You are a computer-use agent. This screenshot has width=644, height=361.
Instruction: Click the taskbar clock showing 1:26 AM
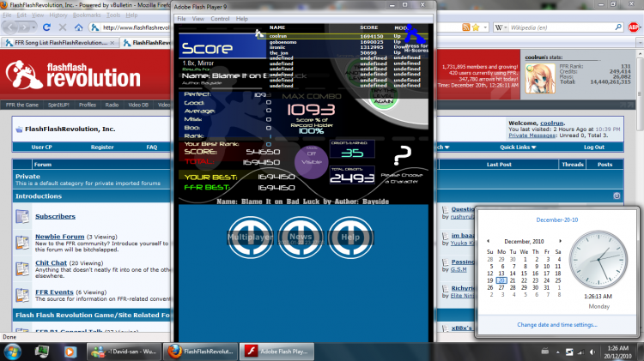617,352
